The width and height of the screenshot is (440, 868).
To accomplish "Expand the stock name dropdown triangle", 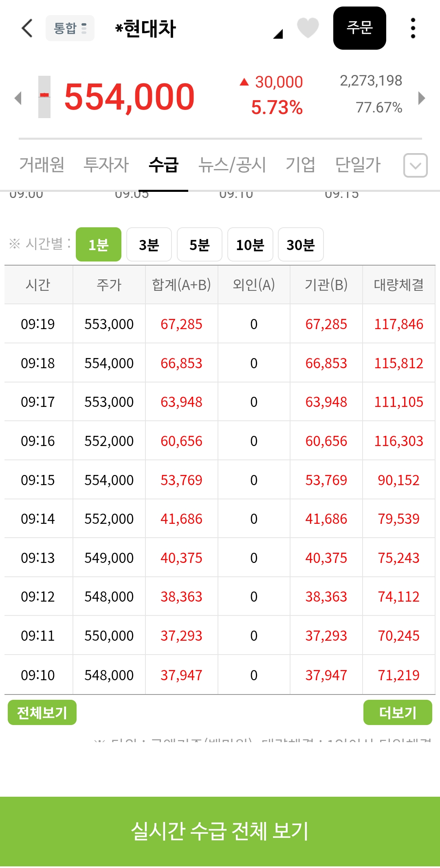I will (x=278, y=34).
